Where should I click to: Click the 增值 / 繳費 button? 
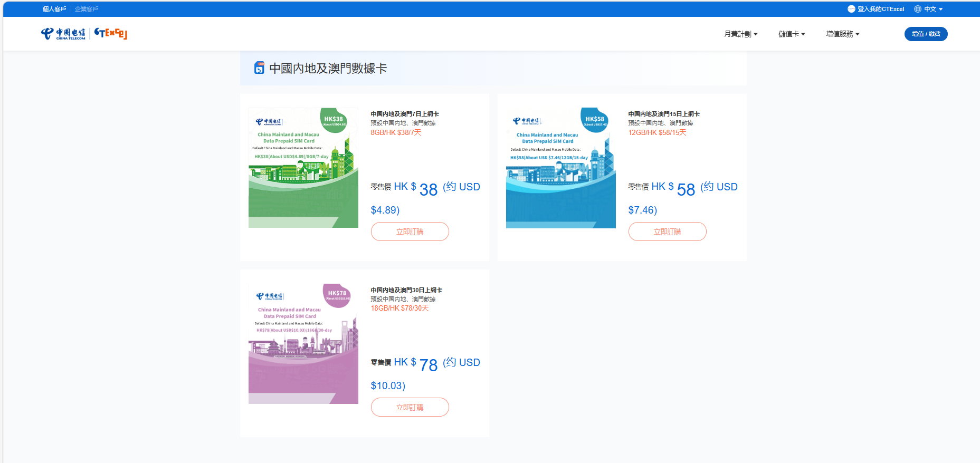pyautogui.click(x=926, y=34)
